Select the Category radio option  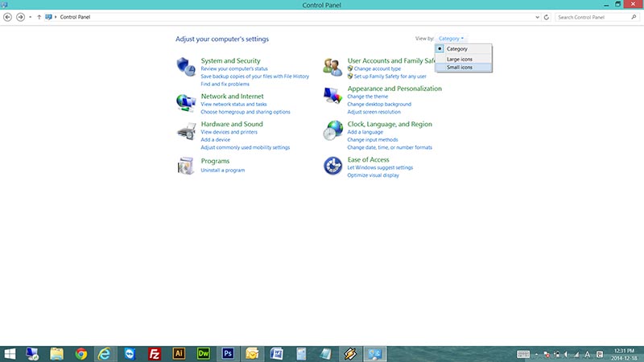pyautogui.click(x=440, y=48)
